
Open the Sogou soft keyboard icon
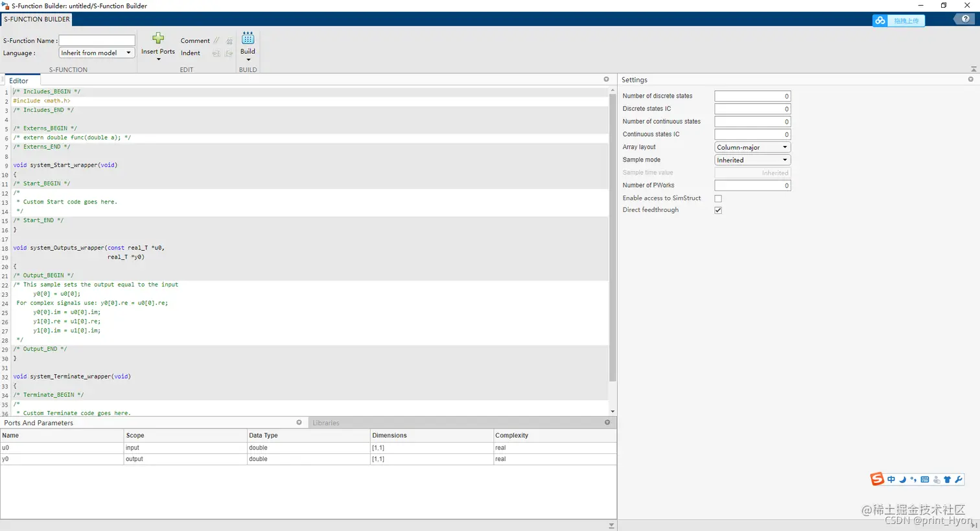pos(925,480)
